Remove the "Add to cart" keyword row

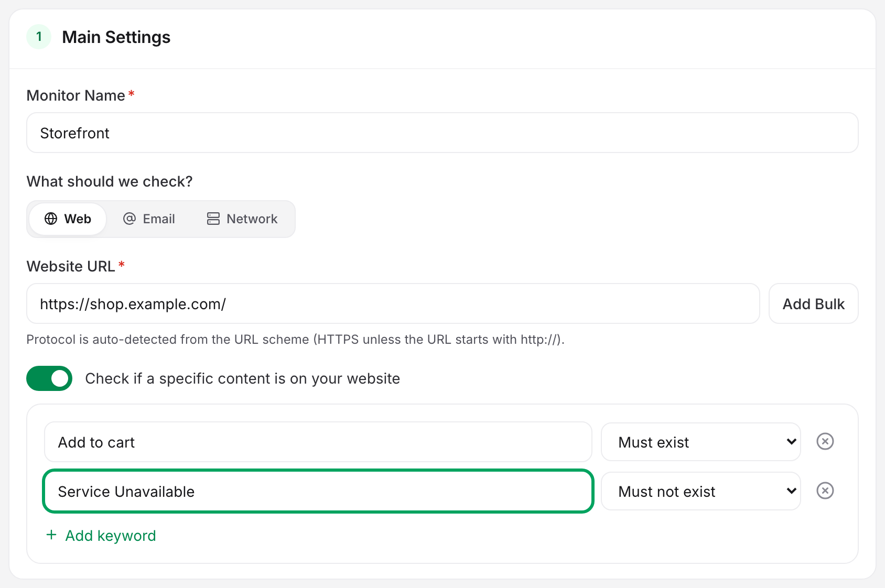pyautogui.click(x=825, y=441)
